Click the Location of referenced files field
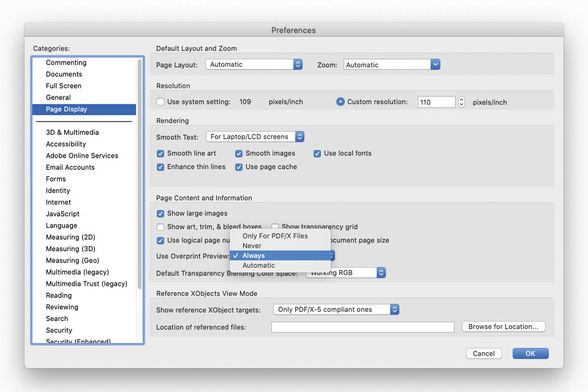Image resolution: width=588 pixels, height=392 pixels. pos(363,327)
